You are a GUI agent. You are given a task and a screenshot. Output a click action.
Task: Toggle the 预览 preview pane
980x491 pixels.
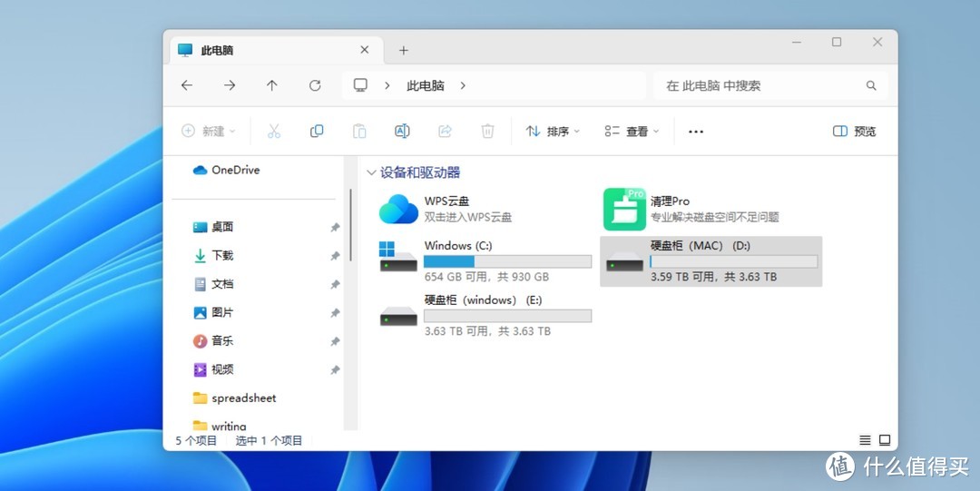pyautogui.click(x=854, y=132)
